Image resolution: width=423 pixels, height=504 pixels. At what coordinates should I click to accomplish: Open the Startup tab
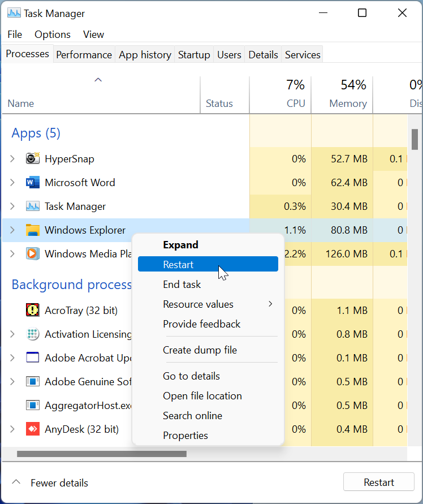click(x=194, y=55)
